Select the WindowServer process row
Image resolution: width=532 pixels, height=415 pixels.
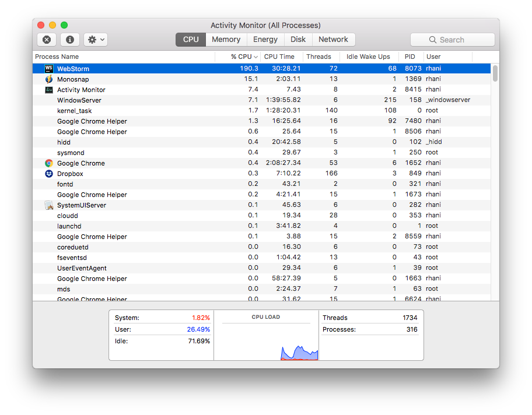click(x=261, y=100)
